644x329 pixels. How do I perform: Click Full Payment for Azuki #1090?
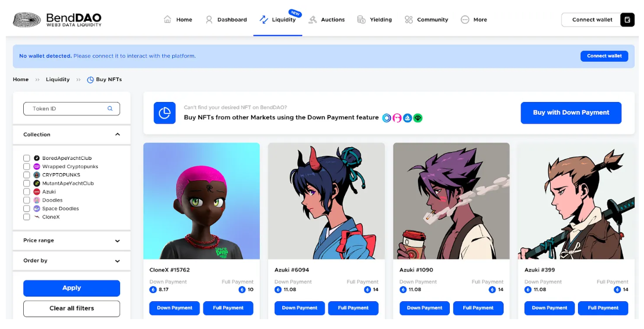(478, 308)
